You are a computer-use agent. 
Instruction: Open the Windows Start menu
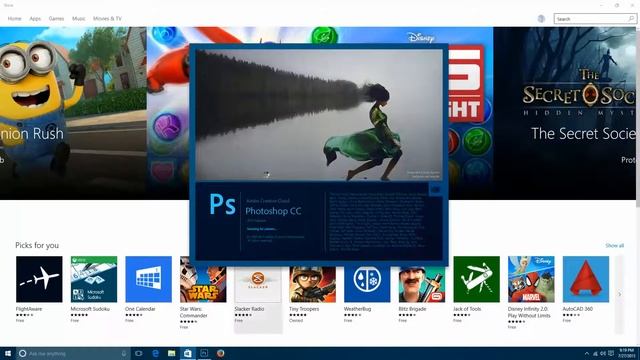pyautogui.click(x=8, y=353)
